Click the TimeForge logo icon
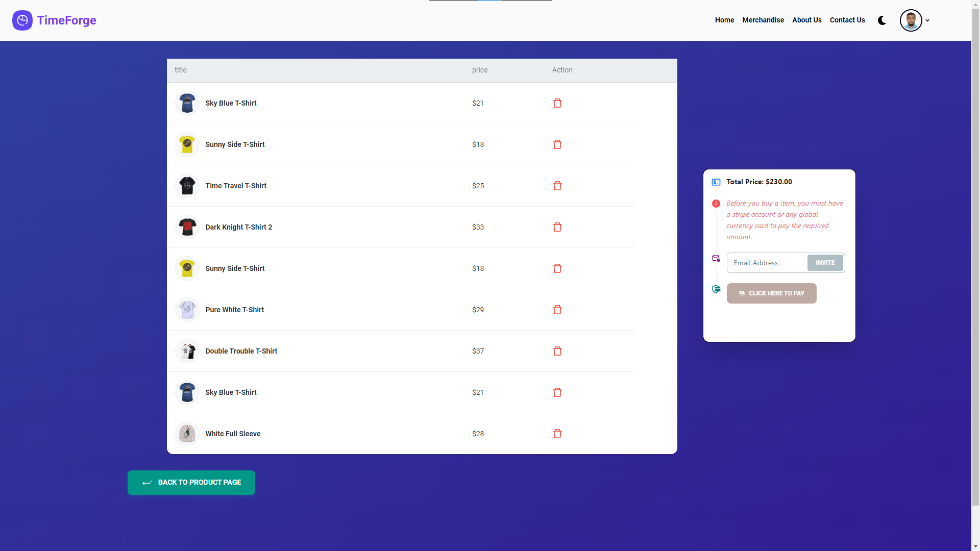 click(22, 20)
